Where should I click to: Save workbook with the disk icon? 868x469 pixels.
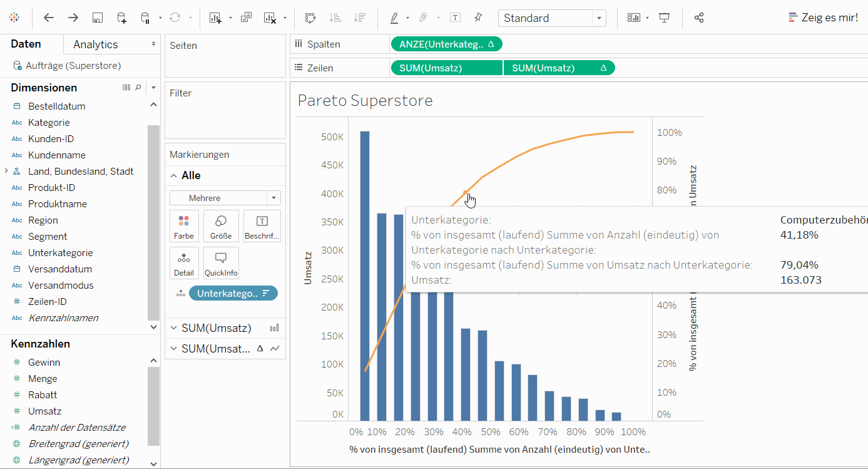click(97, 18)
